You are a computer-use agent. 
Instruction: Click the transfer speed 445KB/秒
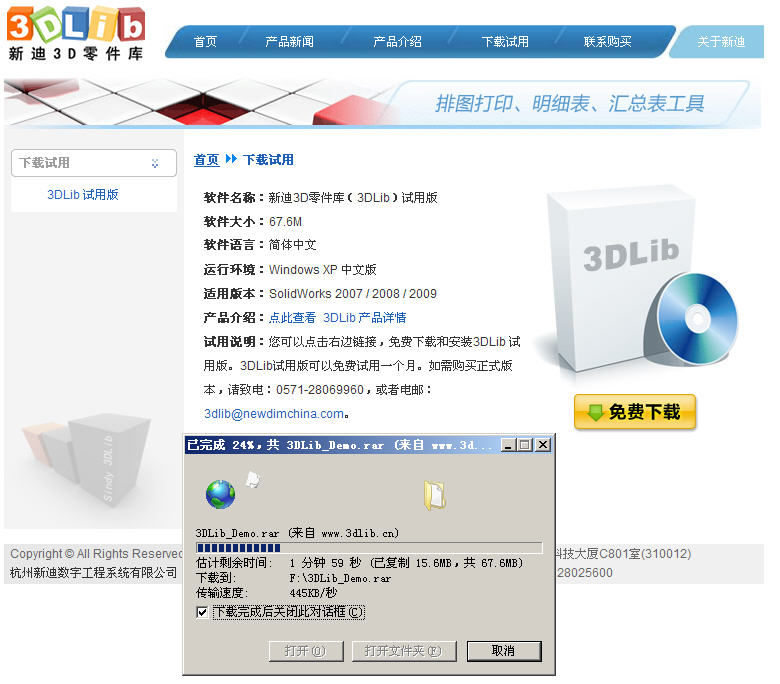[x=313, y=593]
